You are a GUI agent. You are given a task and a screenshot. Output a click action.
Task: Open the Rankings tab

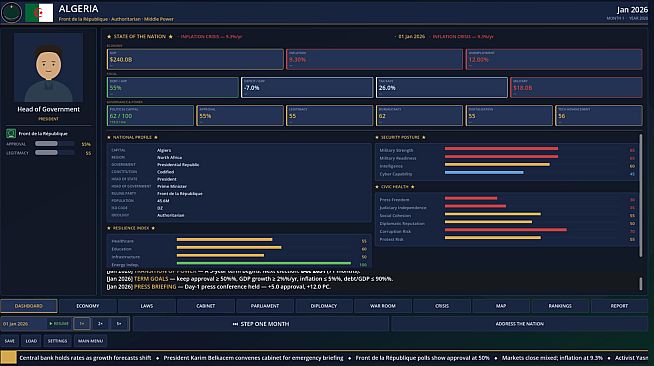(x=560, y=306)
